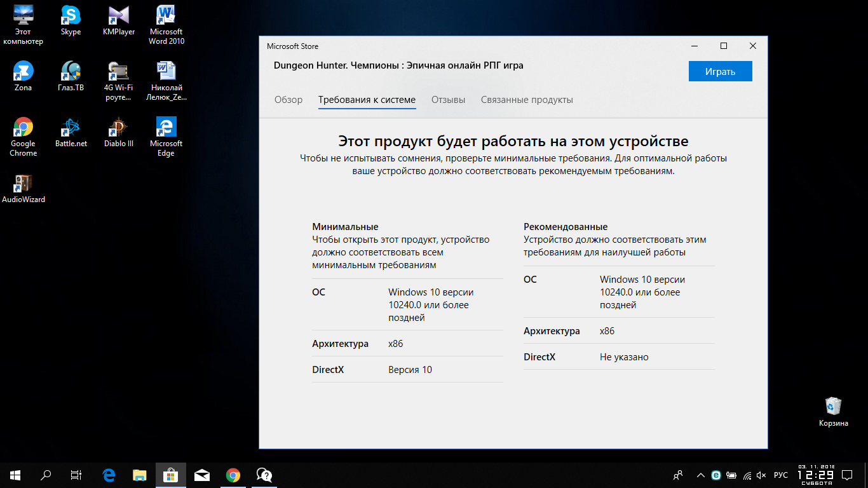Open the Отзывы tab
868x488 pixels.
448,100
